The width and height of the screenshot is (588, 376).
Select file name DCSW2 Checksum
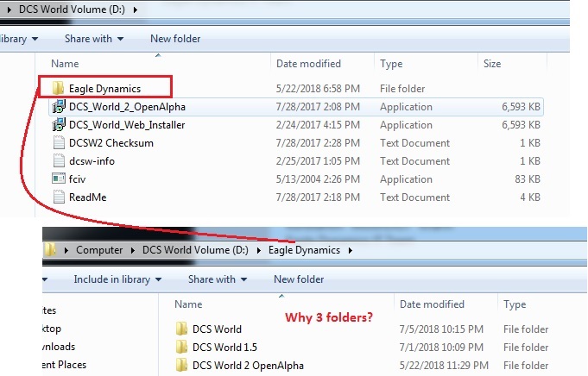[x=111, y=142]
